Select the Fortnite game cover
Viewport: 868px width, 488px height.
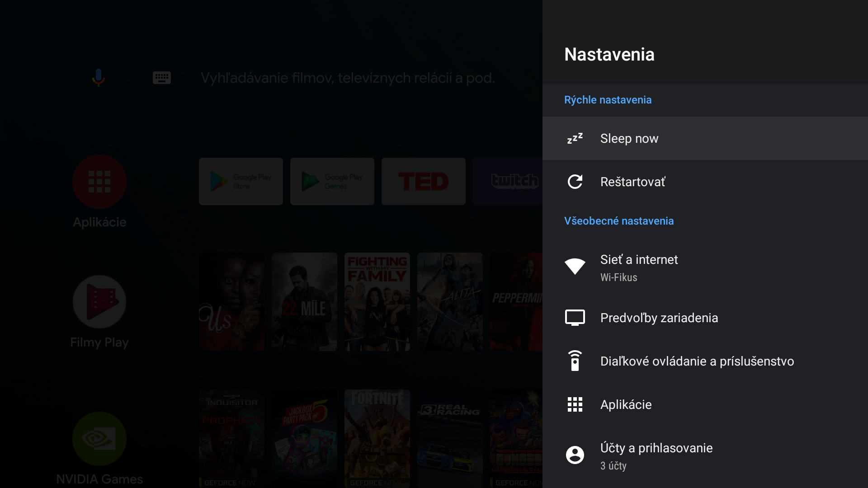[x=377, y=438]
